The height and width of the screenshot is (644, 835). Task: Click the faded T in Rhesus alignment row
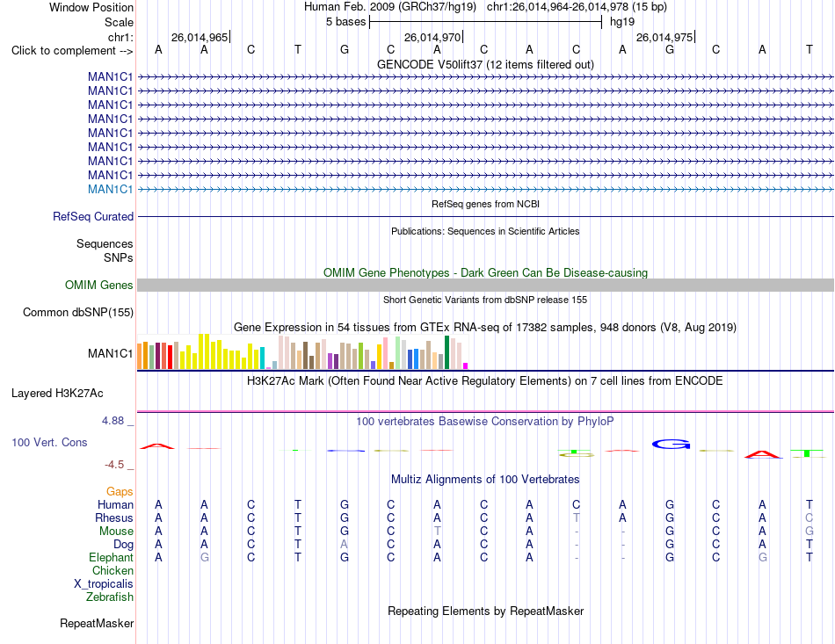click(x=577, y=517)
